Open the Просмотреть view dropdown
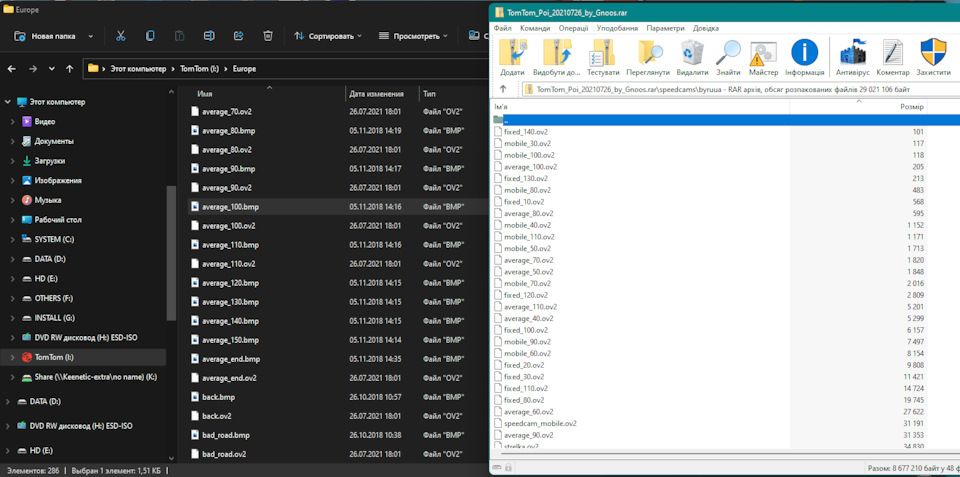960x477 pixels. (x=413, y=36)
